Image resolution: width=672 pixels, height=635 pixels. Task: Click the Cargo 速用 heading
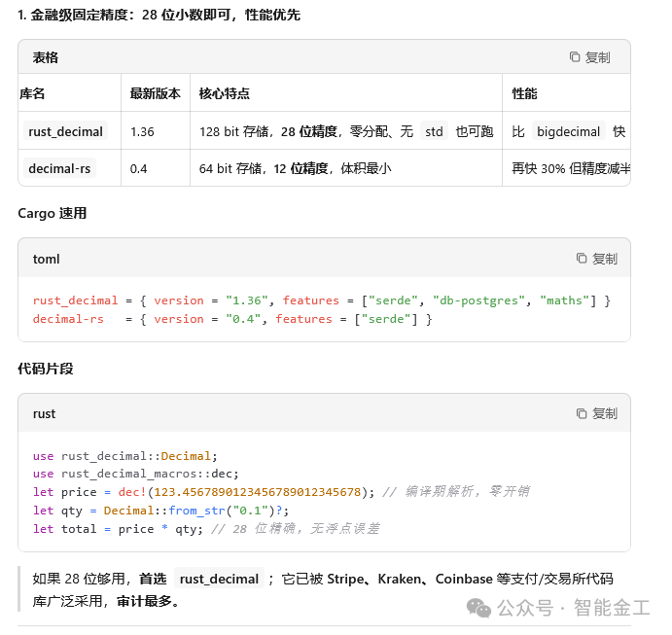tap(53, 213)
